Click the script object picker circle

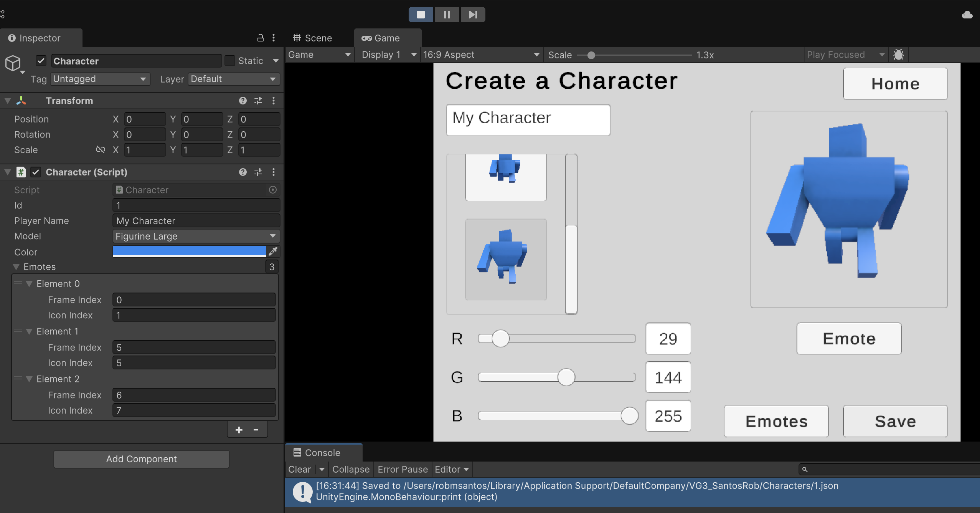click(x=273, y=190)
